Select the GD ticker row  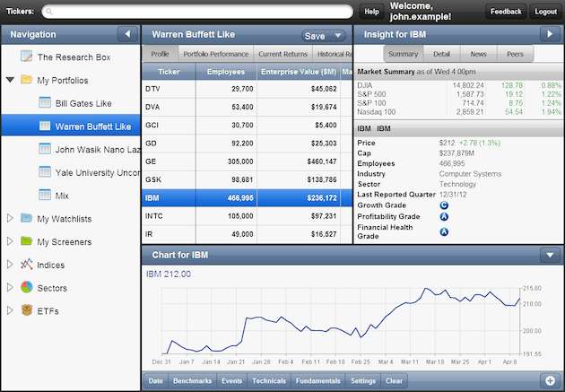(x=248, y=144)
